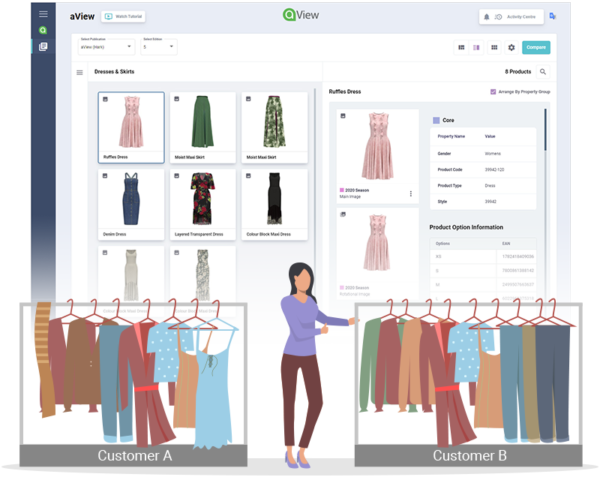Click the Compare button

[536, 47]
